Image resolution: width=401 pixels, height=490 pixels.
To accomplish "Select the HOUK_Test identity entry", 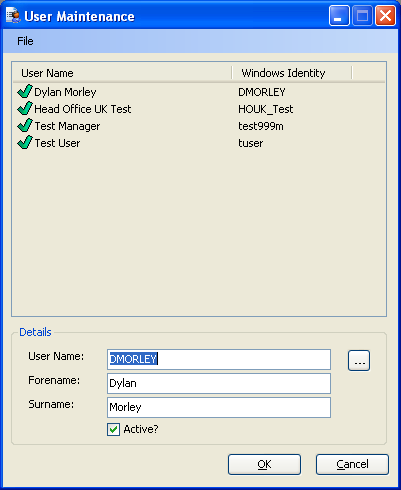I will 266,109.
